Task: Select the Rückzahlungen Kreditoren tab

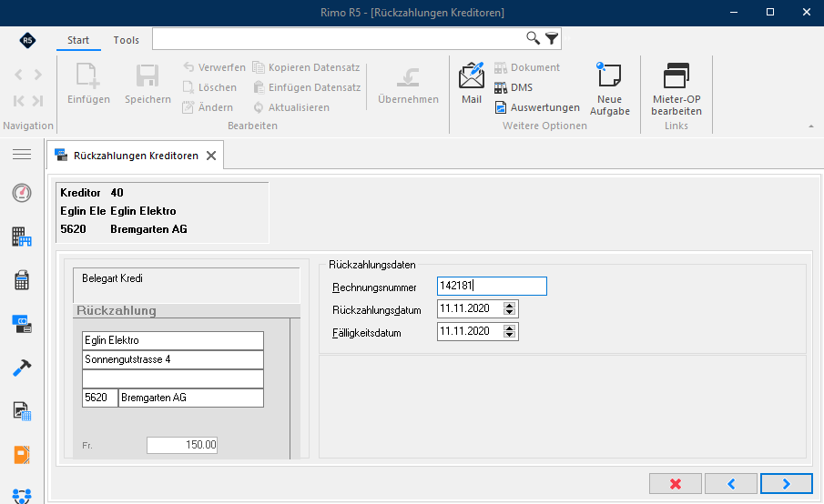Action: pyautogui.click(x=136, y=156)
